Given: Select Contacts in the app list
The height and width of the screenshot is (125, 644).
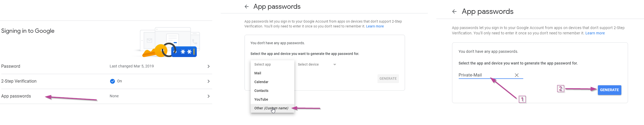Looking at the screenshot, I should coord(261,91).
